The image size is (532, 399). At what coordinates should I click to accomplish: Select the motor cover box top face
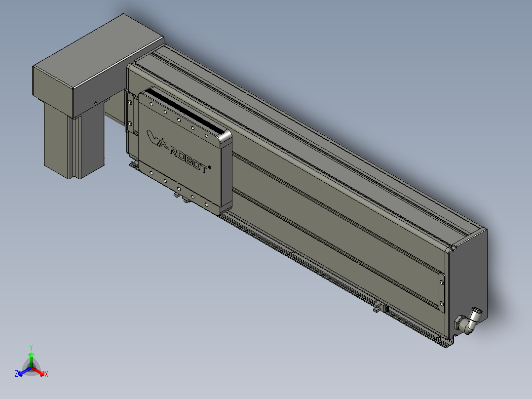(99, 50)
